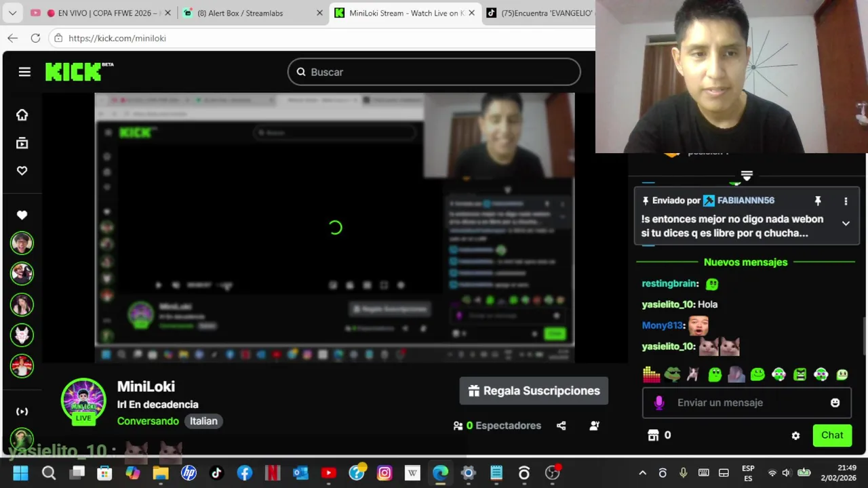The image size is (868, 488).
Task: Click the follow user icon beside share
Action: click(x=595, y=426)
